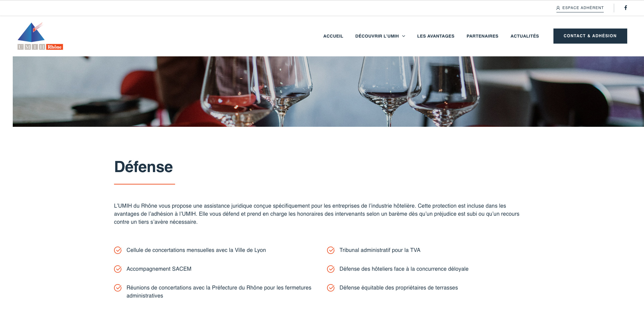The width and height of the screenshot is (644, 317).
Task: Click the Contact & Adhésion button
Action: [590, 36]
